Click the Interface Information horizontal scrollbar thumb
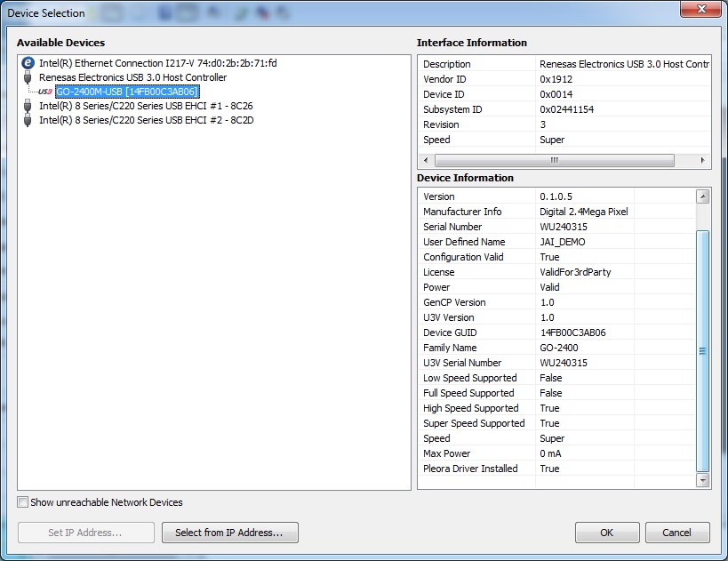Viewport: 728px width, 561px height. tap(555, 160)
